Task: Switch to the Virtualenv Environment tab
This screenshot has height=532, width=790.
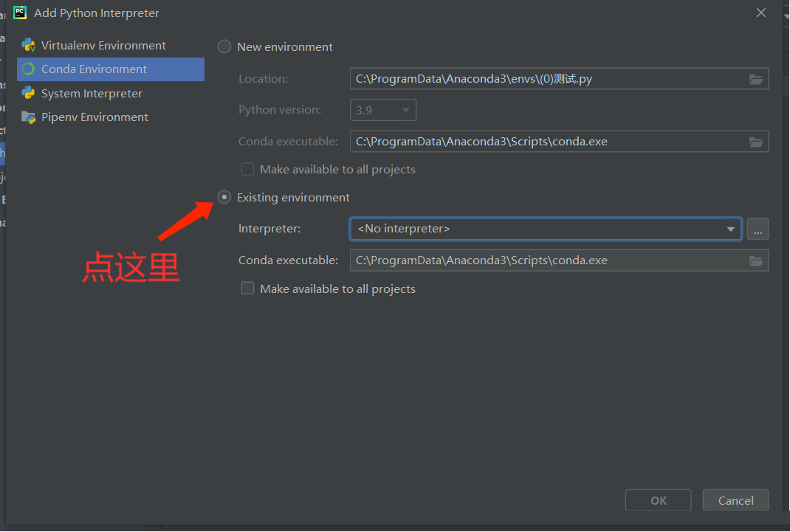Action: [x=103, y=45]
